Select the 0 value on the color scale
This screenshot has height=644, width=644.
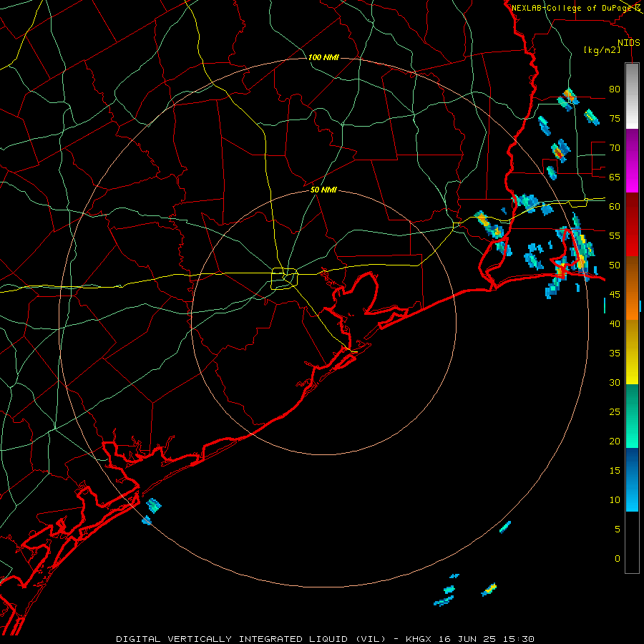point(618,559)
